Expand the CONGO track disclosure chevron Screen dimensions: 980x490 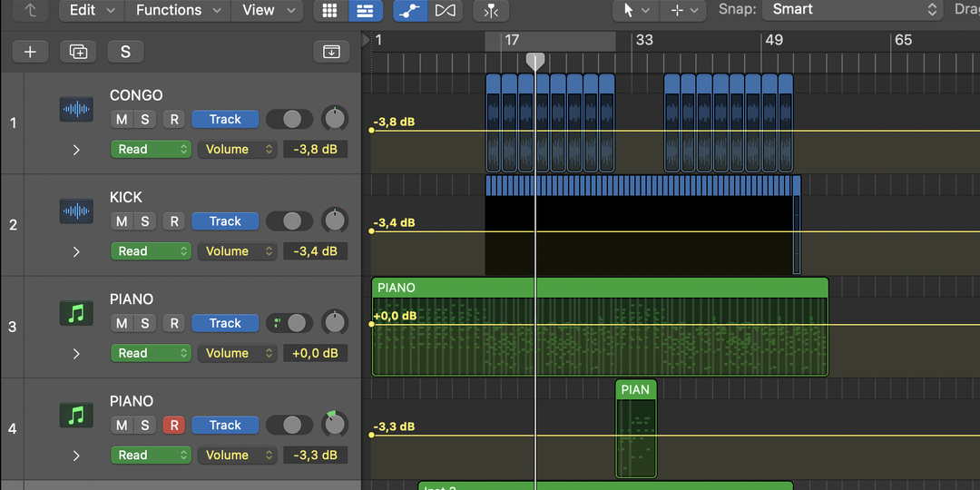[x=76, y=150]
